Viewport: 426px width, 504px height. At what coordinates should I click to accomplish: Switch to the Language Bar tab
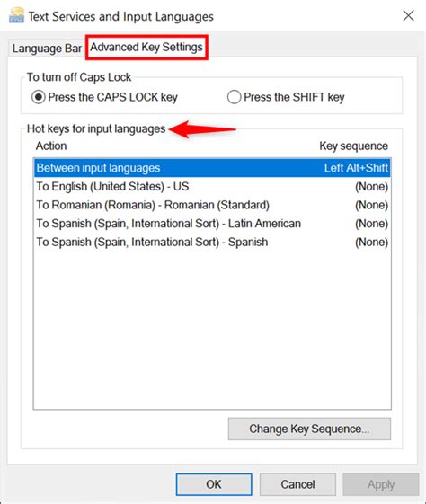click(x=47, y=49)
